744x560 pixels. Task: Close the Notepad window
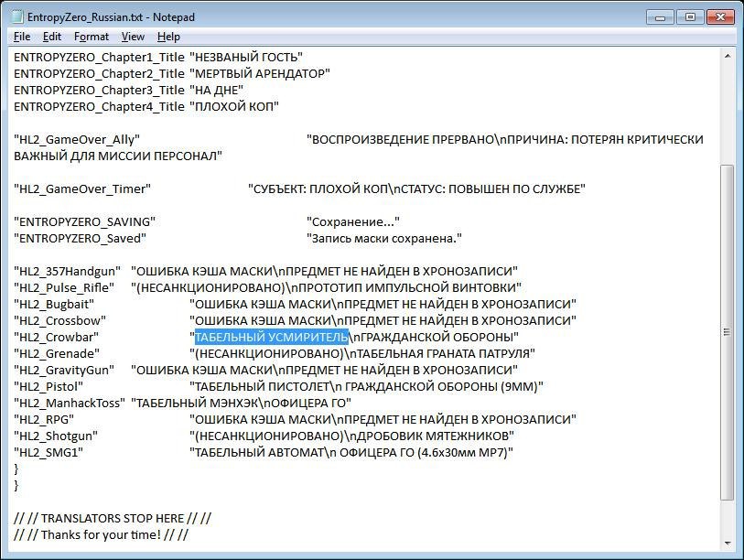click(x=720, y=17)
